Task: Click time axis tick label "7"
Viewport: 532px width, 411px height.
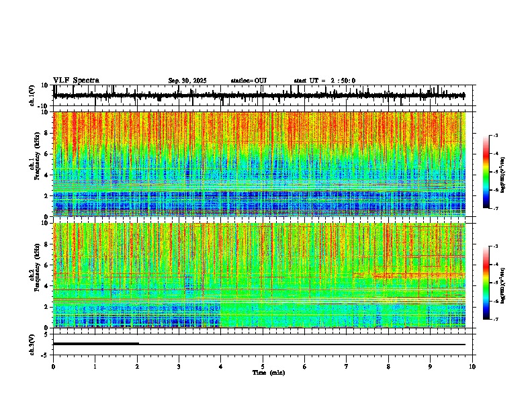Action: click(347, 367)
